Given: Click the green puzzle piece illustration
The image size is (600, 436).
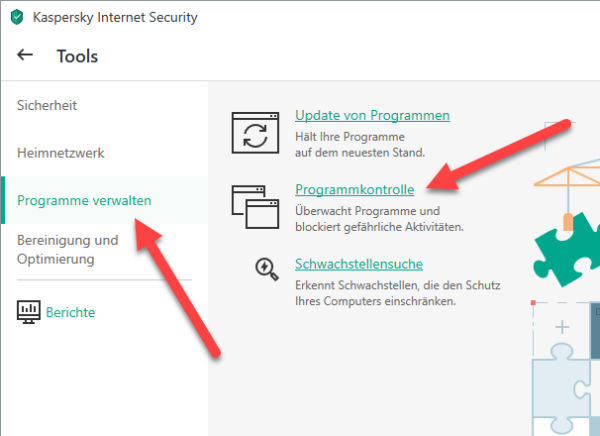Looking at the screenshot, I should 567,251.
